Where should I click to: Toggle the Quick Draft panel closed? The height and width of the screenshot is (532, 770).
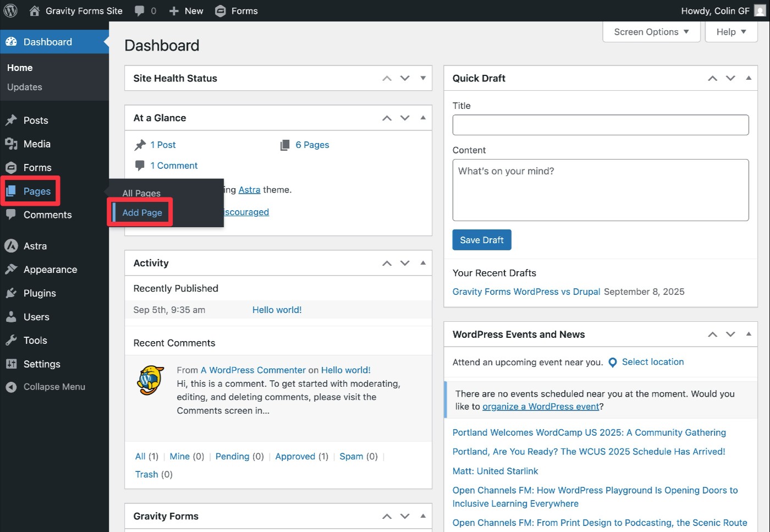point(748,78)
